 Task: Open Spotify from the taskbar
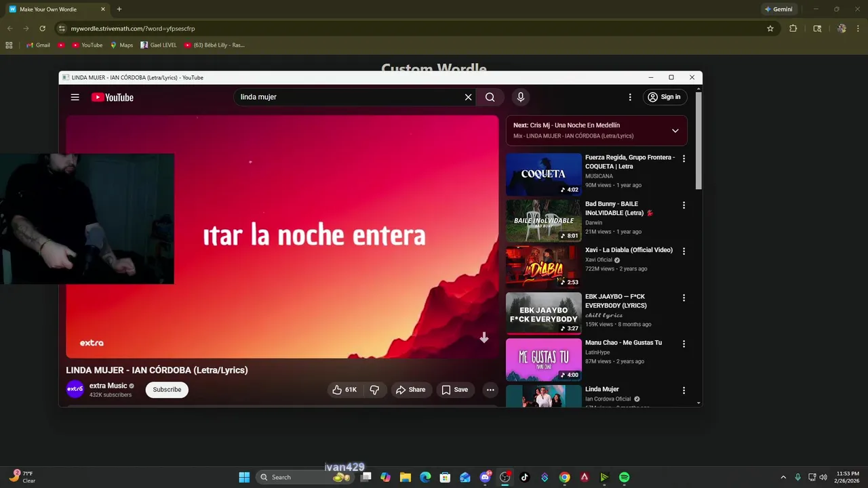[624, 477]
